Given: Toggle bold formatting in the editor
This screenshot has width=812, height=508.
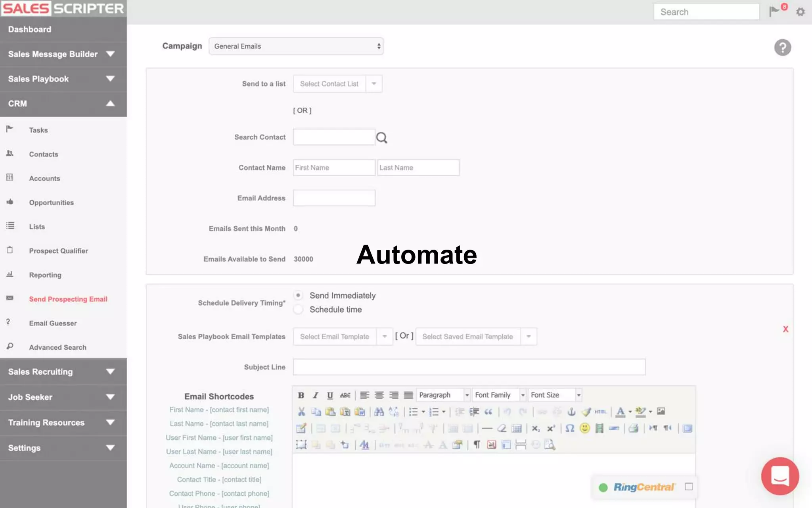Looking at the screenshot, I should coord(301,395).
